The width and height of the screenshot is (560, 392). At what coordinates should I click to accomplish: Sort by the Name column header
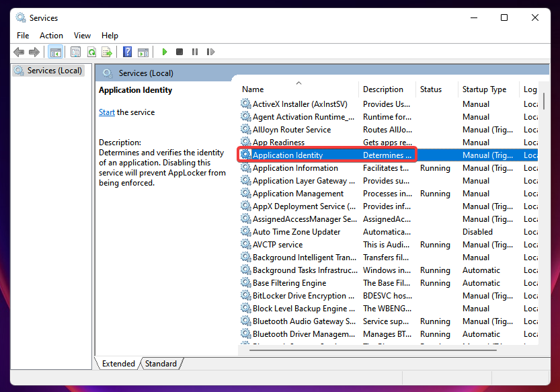coord(298,89)
